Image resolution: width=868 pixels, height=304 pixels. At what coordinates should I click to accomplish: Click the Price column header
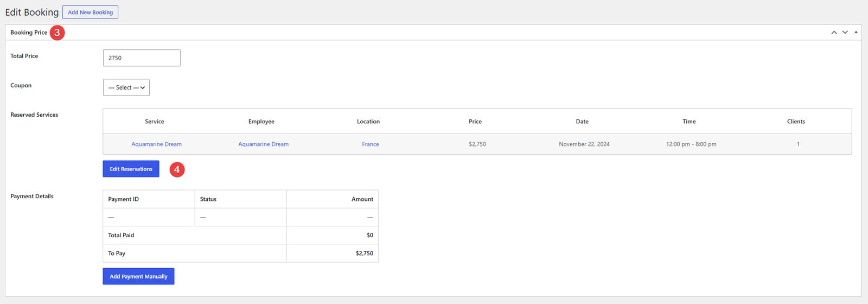coord(475,122)
